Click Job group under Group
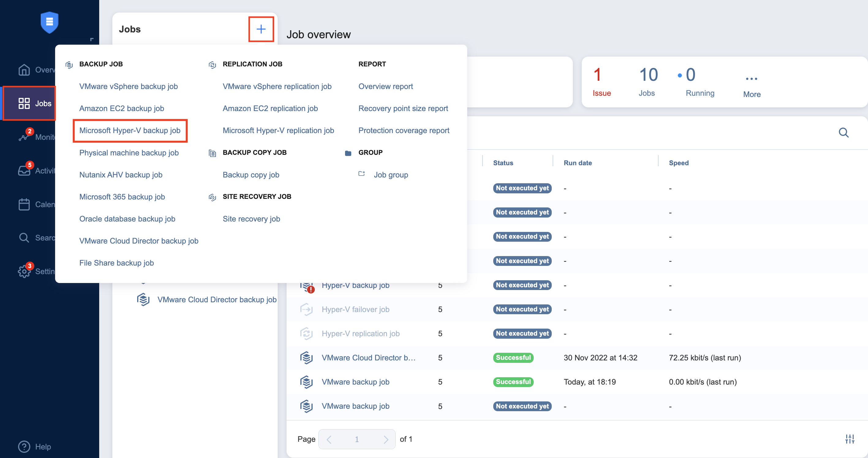The image size is (868, 458). (x=391, y=175)
